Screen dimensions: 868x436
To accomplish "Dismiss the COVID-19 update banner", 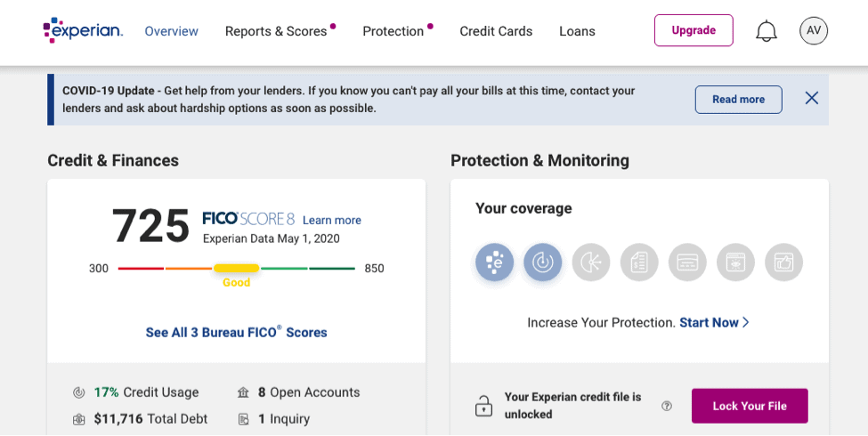I will click(812, 99).
